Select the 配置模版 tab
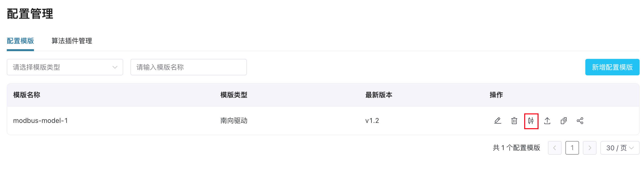This screenshot has width=644, height=190. pos(20,41)
